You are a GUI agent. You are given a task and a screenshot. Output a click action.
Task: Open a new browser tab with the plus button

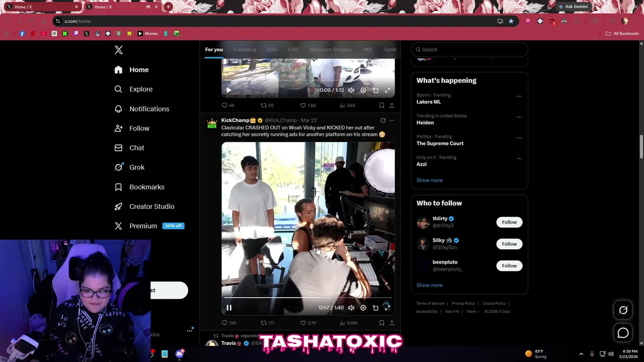(168, 7)
